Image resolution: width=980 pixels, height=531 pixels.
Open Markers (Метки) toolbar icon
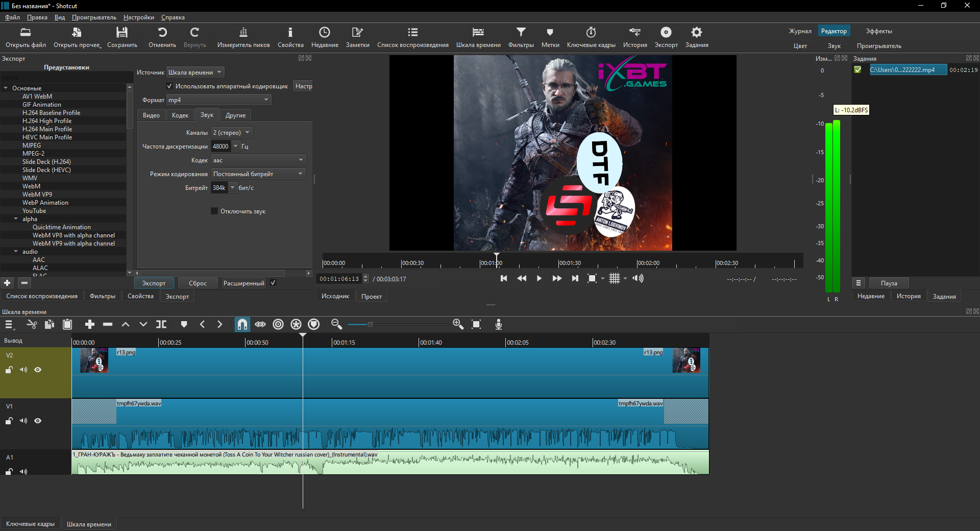pos(550,37)
